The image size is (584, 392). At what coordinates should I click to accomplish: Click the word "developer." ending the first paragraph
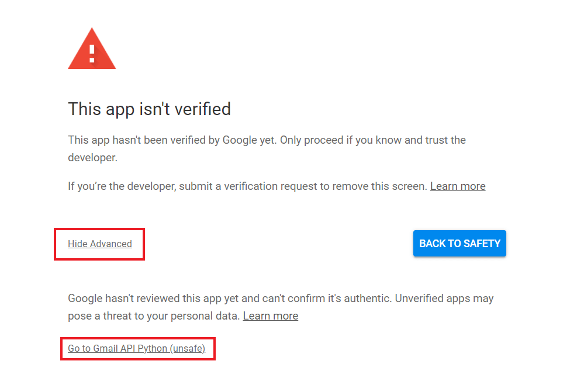(x=92, y=158)
